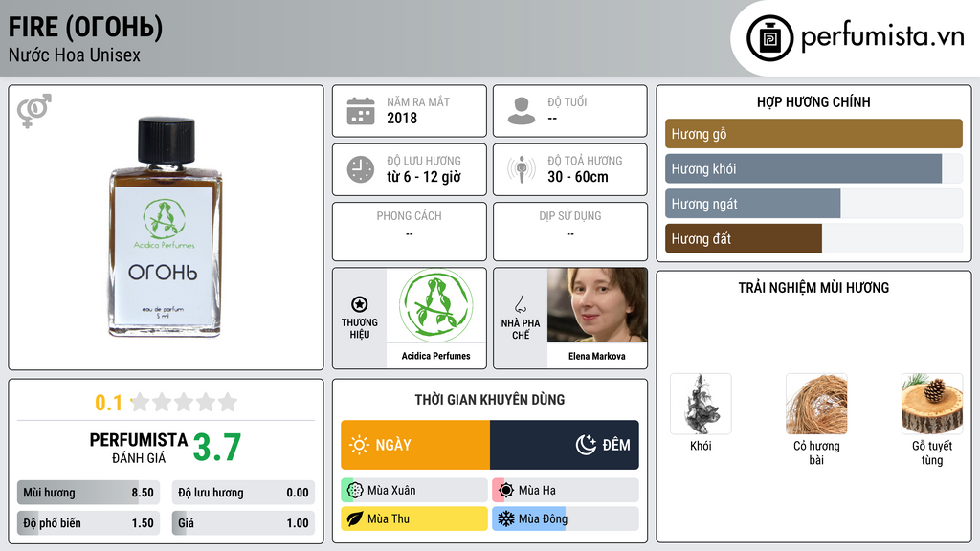The height and width of the screenshot is (551, 980).
Task: Select the Mùa Thu season bar
Action: [x=414, y=518]
